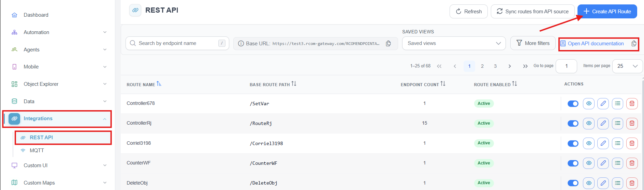This screenshot has height=190, width=644.
Task: Disable the Corriel3198 route toggle
Action: (573, 143)
